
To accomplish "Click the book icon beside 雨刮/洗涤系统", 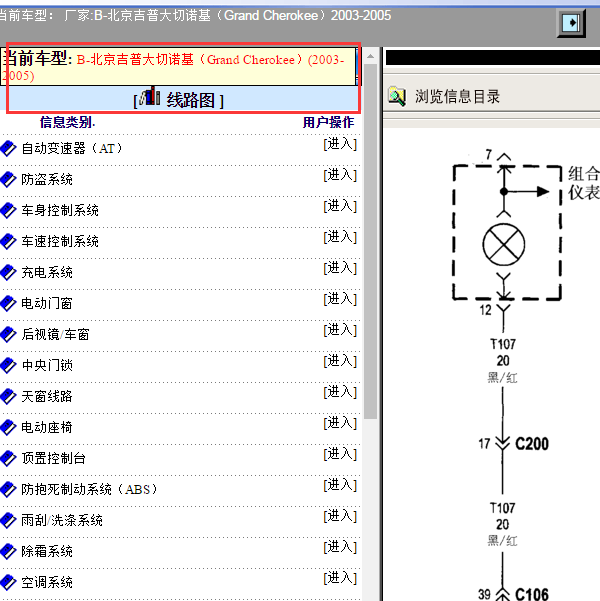I will (8, 521).
